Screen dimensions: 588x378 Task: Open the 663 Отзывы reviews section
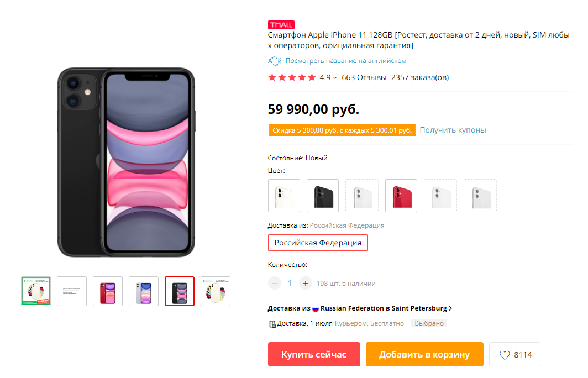tap(364, 77)
